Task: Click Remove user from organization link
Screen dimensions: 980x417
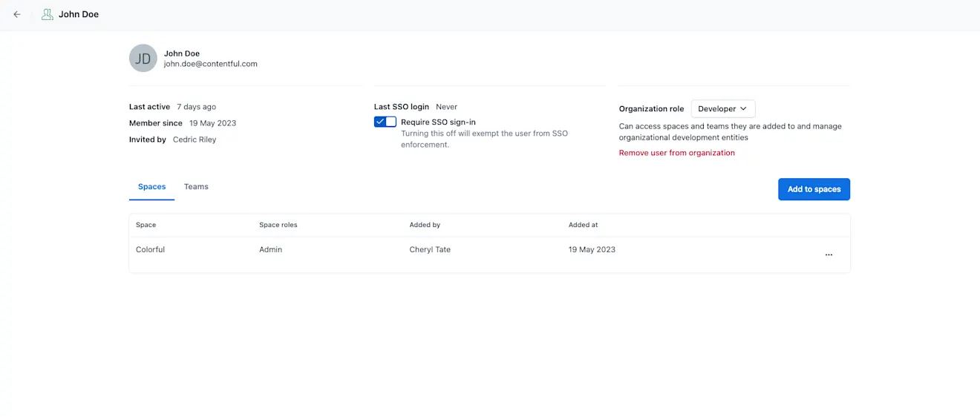Action: (677, 153)
